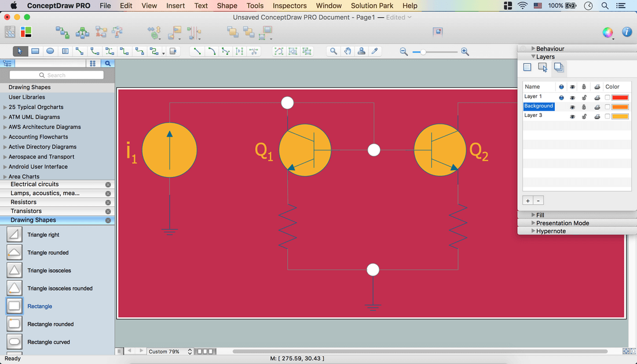Click the remove layer minus button
Viewport: 637px width, 364px height.
tap(538, 201)
